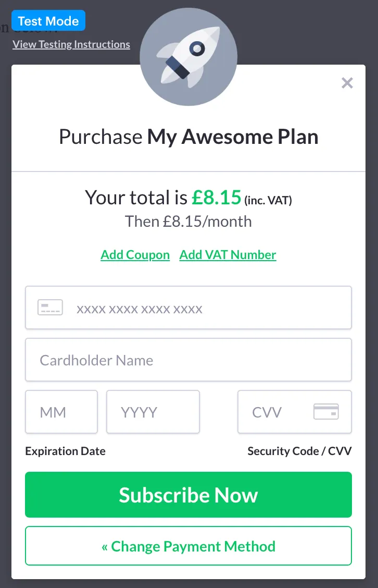Click the card icon inside the CVV field
Screen dimensions: 378x588
point(326,412)
